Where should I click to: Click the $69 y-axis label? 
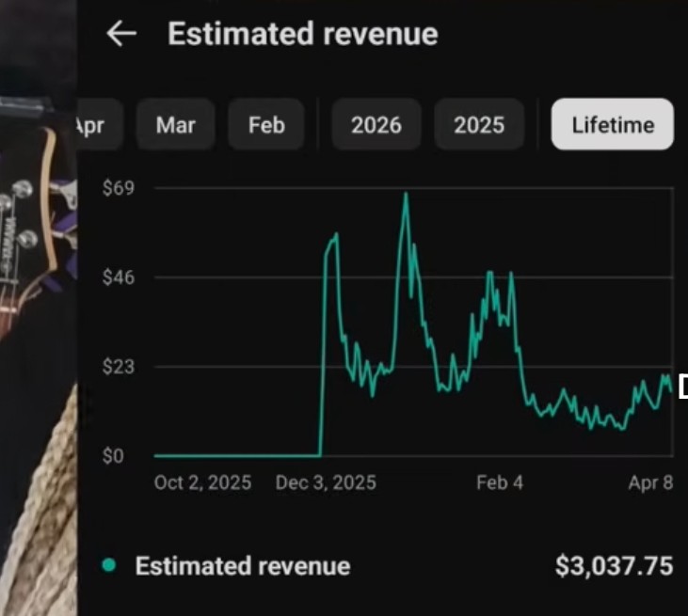118,188
